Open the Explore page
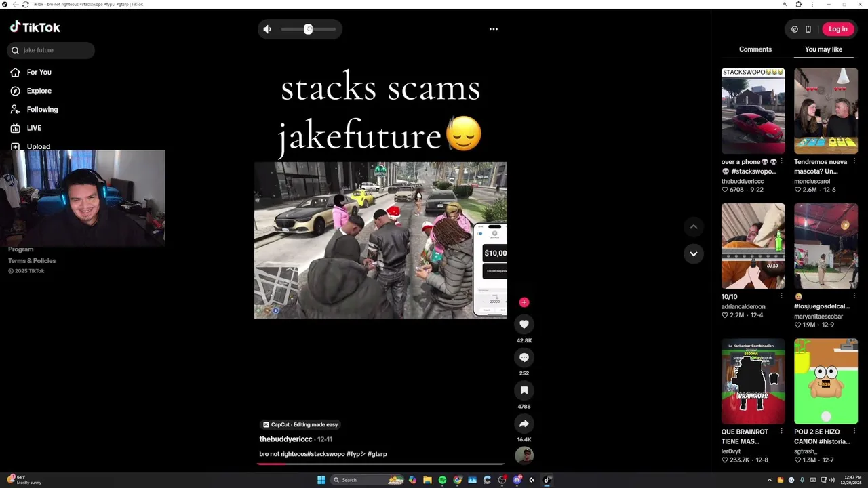 (39, 91)
